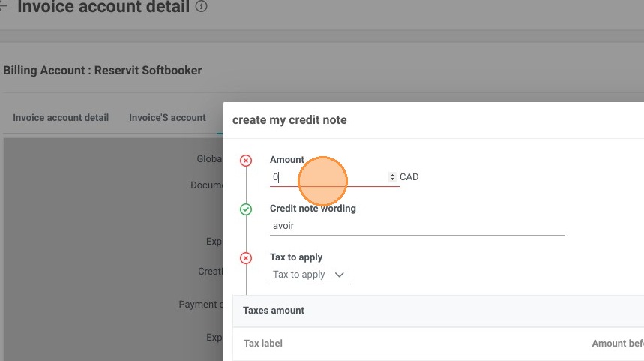Image resolution: width=644 pixels, height=361 pixels.
Task: Click the CAD currency label
Action: (x=409, y=177)
